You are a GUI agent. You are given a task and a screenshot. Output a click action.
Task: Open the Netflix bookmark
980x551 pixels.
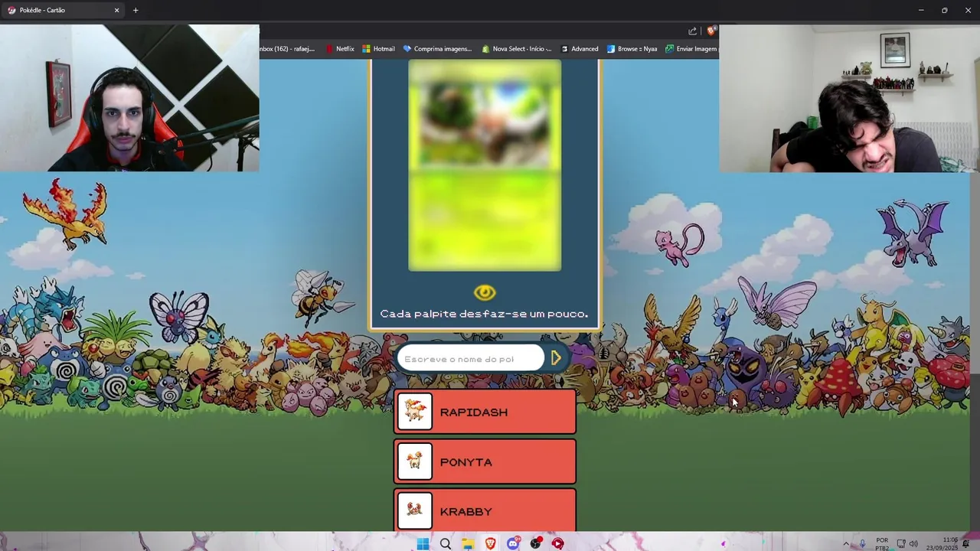(x=339, y=49)
